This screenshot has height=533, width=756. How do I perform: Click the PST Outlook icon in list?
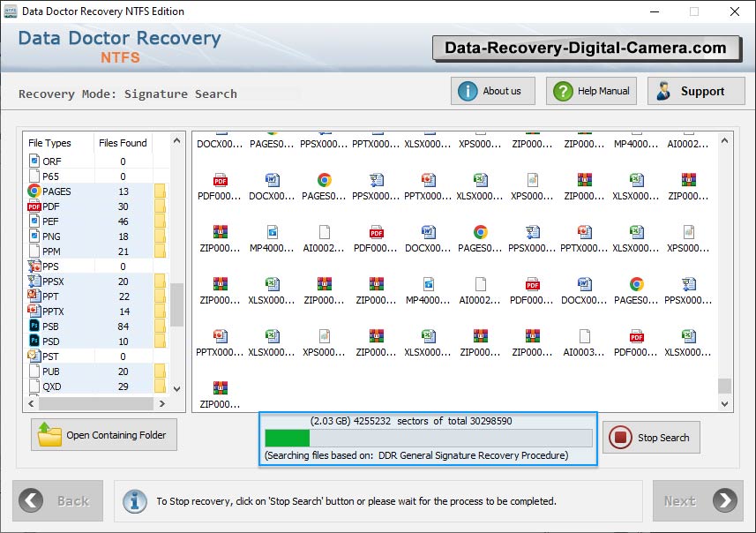pyautogui.click(x=34, y=356)
